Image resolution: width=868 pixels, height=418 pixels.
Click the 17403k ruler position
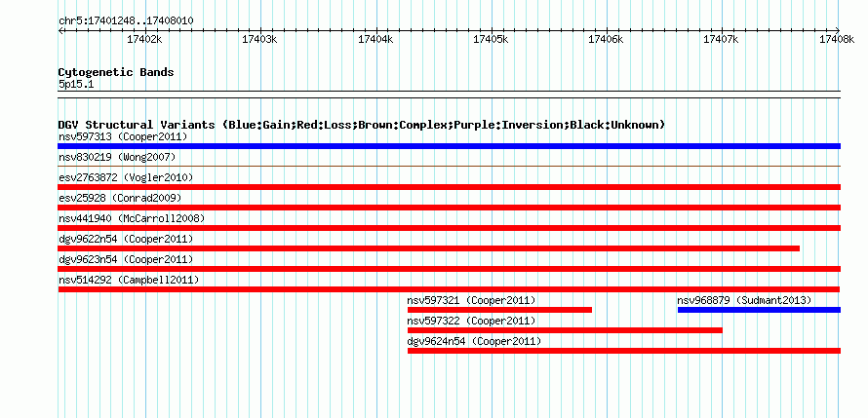pos(260,39)
